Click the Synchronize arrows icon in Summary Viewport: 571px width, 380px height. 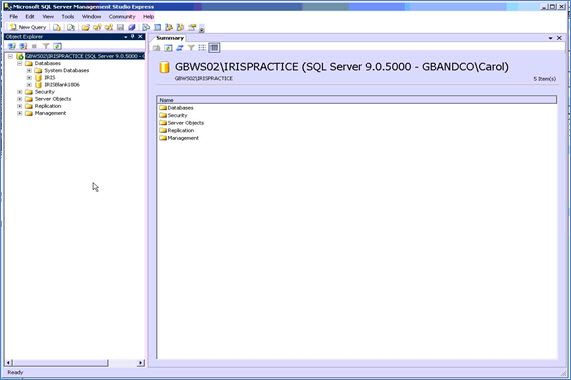click(180, 48)
